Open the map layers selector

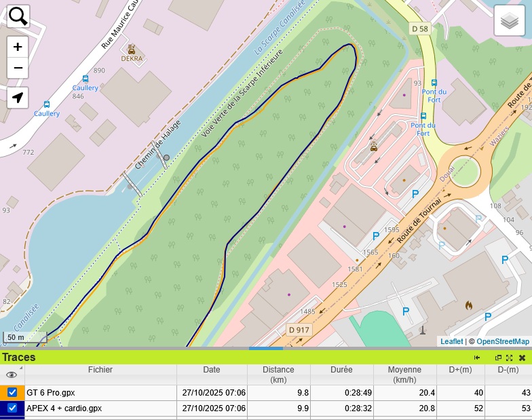point(509,20)
